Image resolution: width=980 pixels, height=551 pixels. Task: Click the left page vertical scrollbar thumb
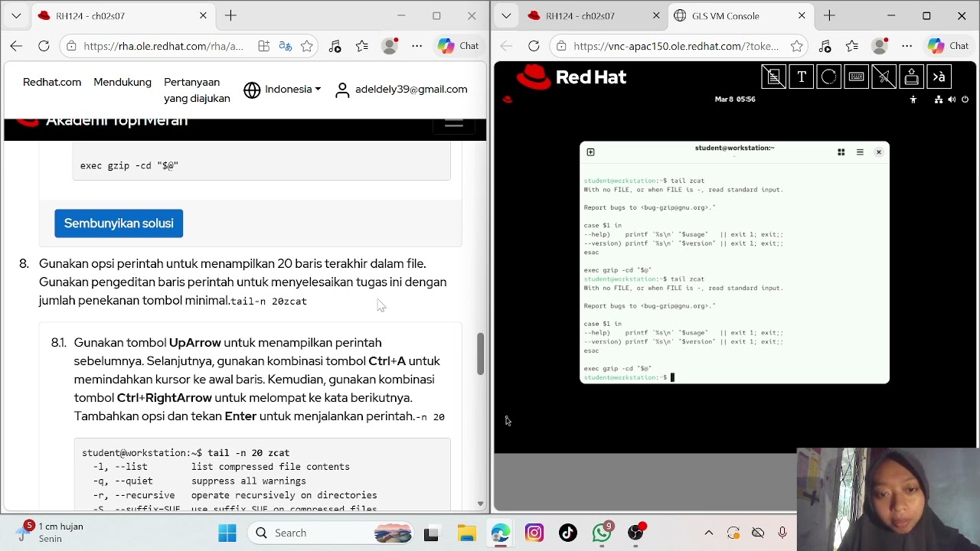pyautogui.click(x=480, y=354)
